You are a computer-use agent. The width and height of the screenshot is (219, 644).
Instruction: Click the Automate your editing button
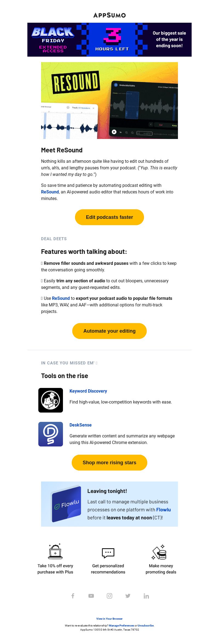click(109, 331)
